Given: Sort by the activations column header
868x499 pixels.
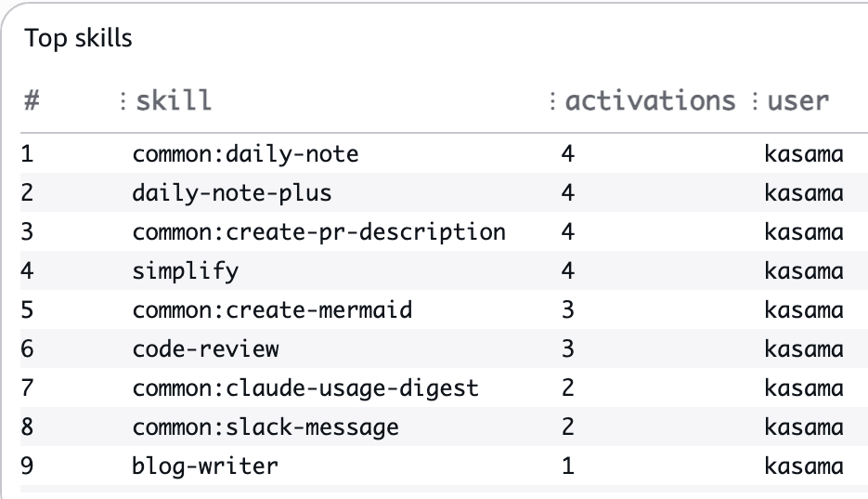Looking at the screenshot, I should [x=651, y=100].
